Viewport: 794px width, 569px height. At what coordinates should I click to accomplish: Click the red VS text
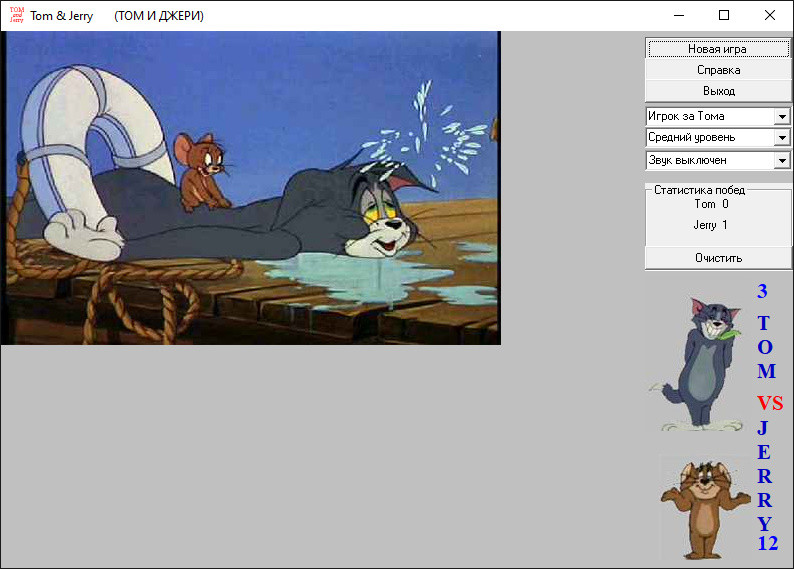click(770, 403)
